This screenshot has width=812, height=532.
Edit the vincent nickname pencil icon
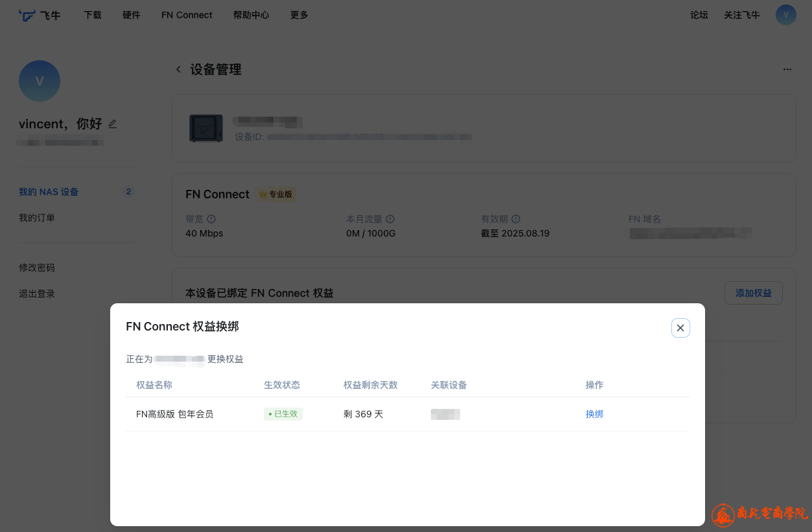pyautogui.click(x=113, y=124)
